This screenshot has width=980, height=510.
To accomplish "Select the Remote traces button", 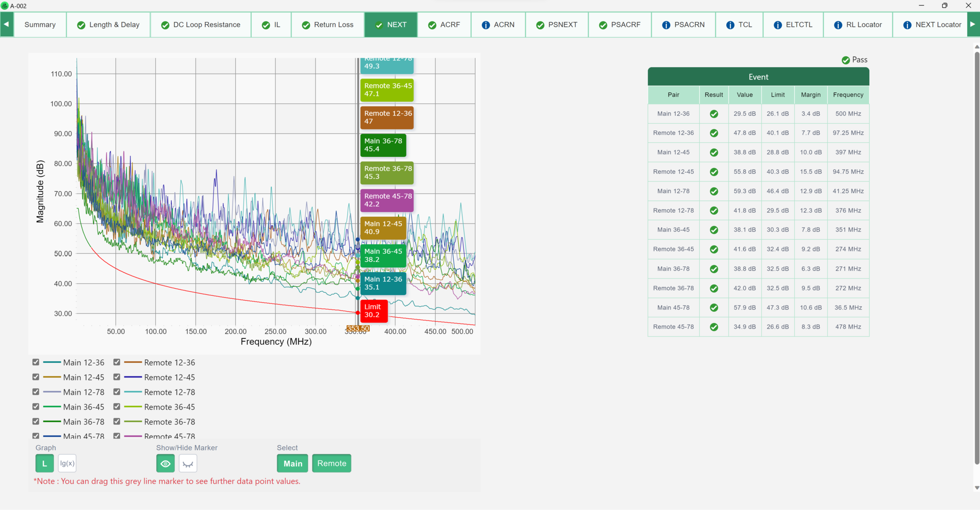I will point(332,463).
